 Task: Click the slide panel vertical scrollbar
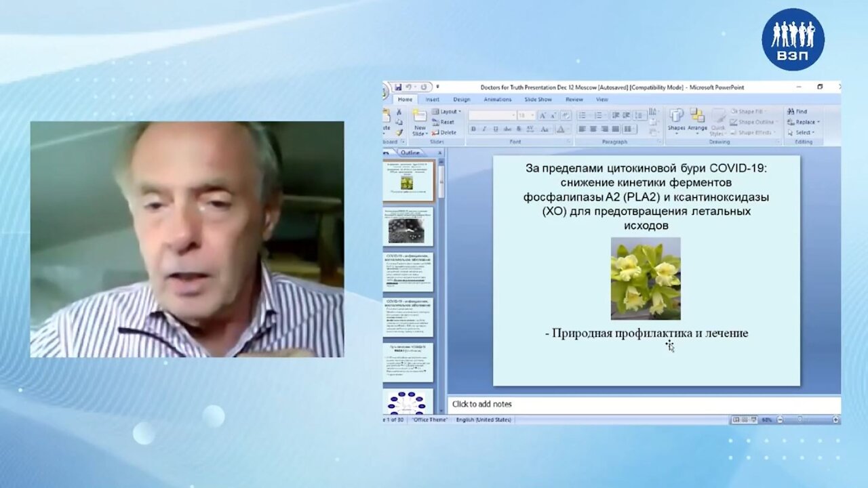coord(441,285)
